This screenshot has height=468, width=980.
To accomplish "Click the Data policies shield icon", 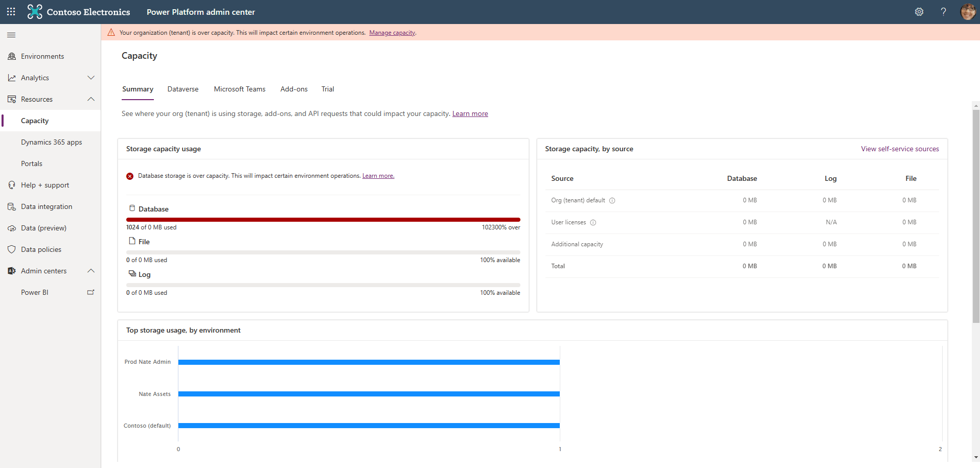I will pyautogui.click(x=12, y=249).
